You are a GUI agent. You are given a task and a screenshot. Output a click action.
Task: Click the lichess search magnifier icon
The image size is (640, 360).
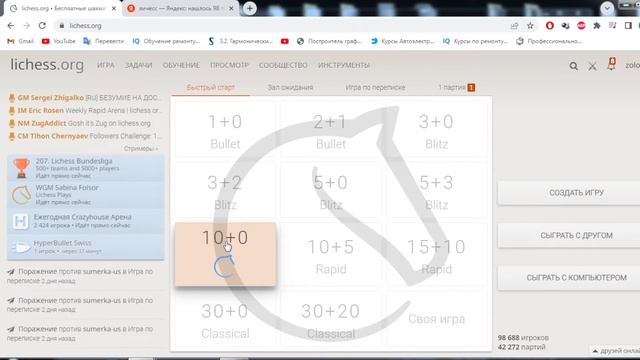573,66
